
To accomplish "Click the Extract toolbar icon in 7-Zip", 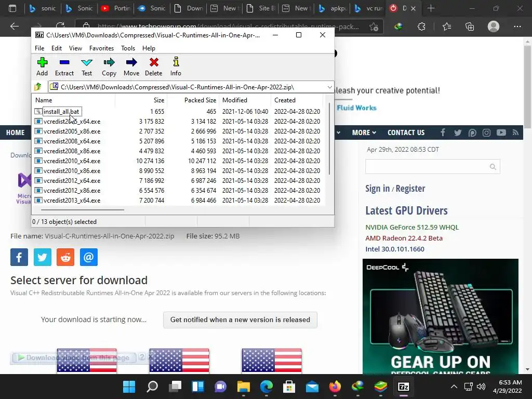I will click(64, 66).
